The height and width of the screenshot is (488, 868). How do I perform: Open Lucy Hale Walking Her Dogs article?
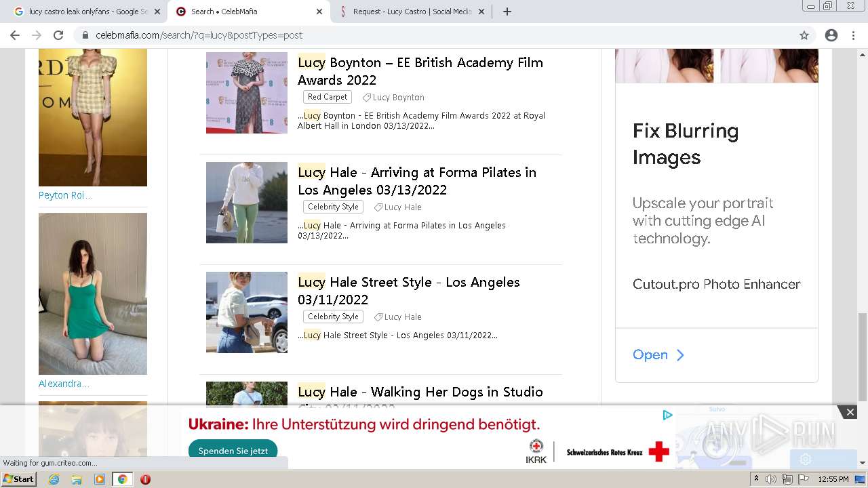point(420,392)
